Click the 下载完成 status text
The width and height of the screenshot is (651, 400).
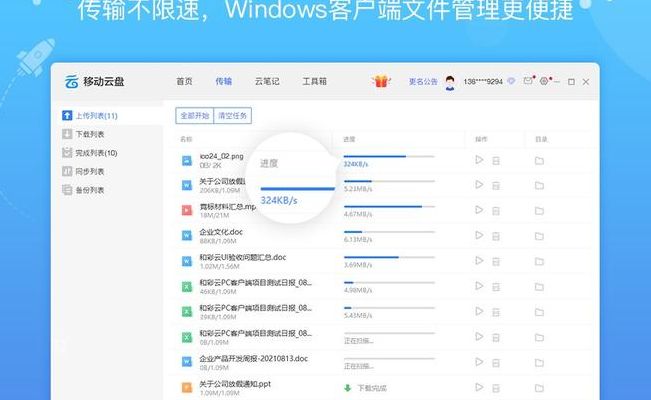point(372,388)
